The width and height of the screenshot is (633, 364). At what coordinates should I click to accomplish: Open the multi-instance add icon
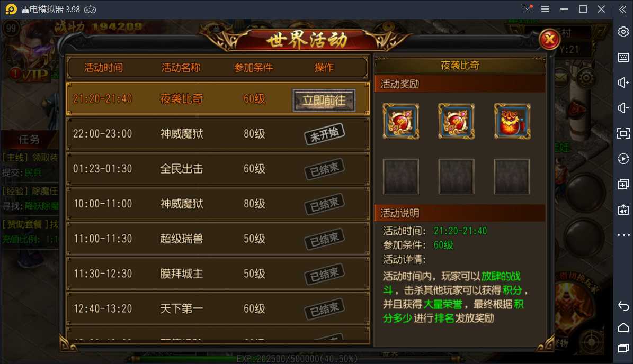[623, 184]
